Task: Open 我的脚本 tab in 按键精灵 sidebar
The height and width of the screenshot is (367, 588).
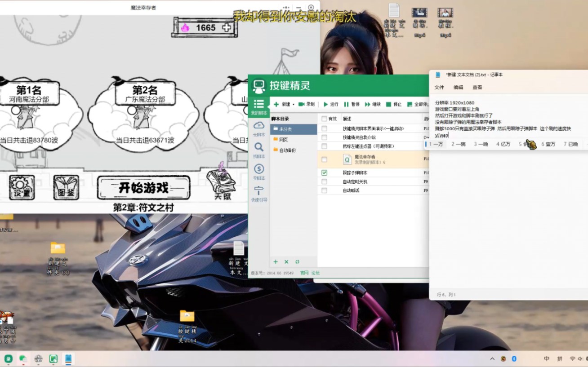Action: pos(258,107)
